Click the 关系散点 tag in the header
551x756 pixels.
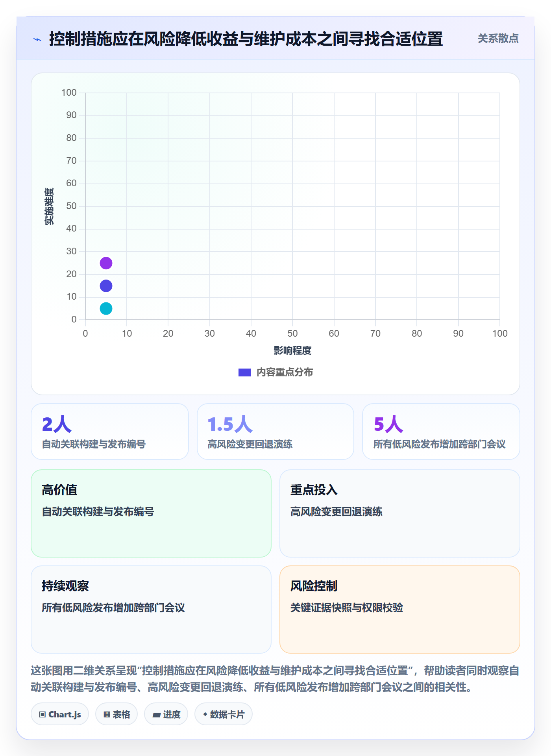[498, 39]
